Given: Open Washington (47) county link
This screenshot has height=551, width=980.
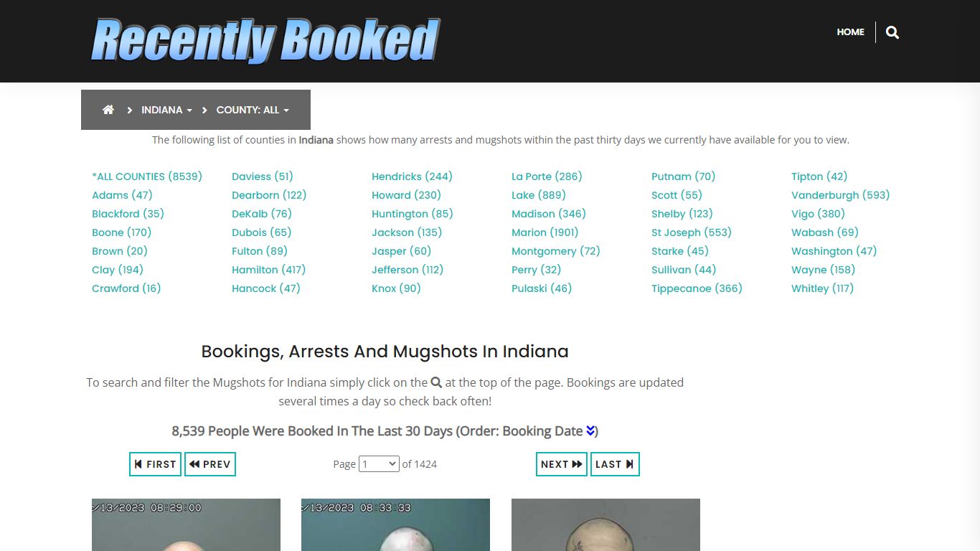Looking at the screenshot, I should pyautogui.click(x=834, y=251).
